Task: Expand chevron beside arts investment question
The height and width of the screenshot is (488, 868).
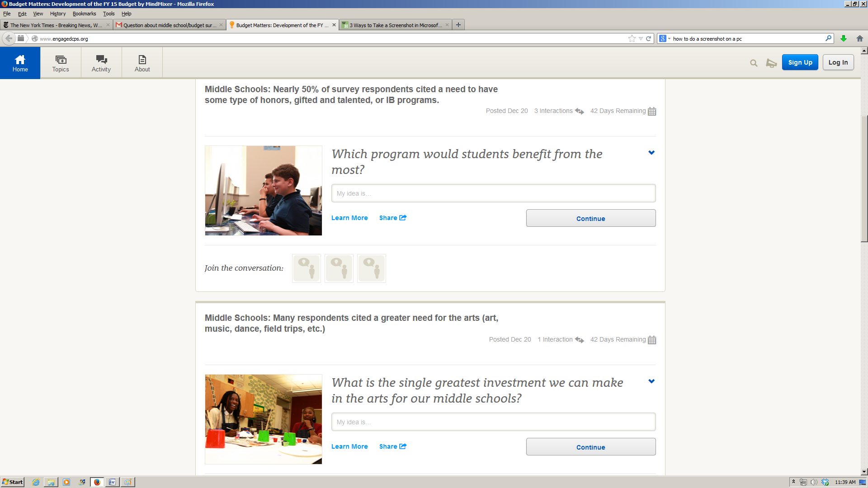Action: click(x=651, y=381)
